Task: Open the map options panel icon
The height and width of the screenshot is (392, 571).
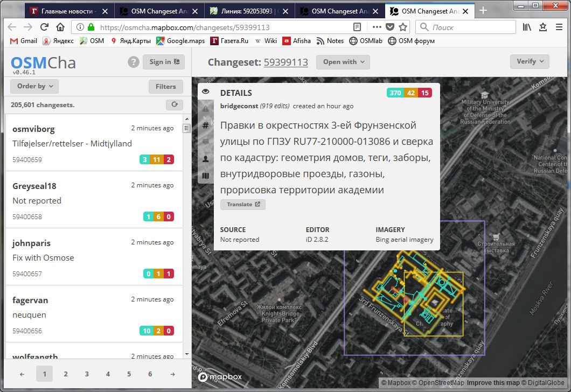Action: [x=206, y=176]
